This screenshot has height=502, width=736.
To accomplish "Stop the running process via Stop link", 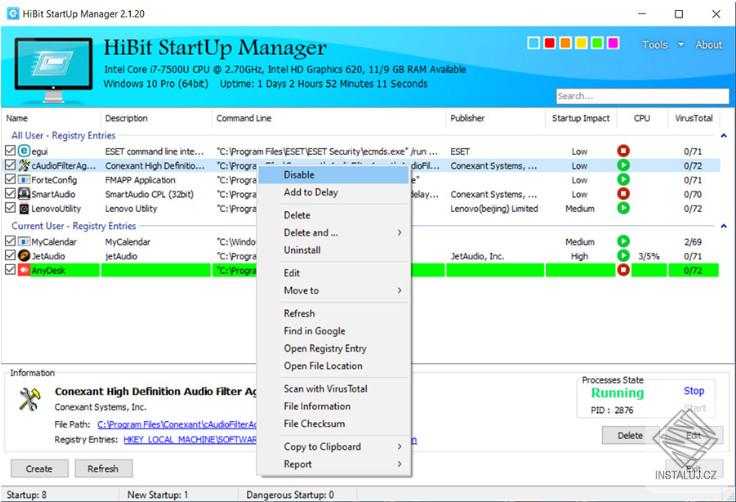I will (694, 391).
